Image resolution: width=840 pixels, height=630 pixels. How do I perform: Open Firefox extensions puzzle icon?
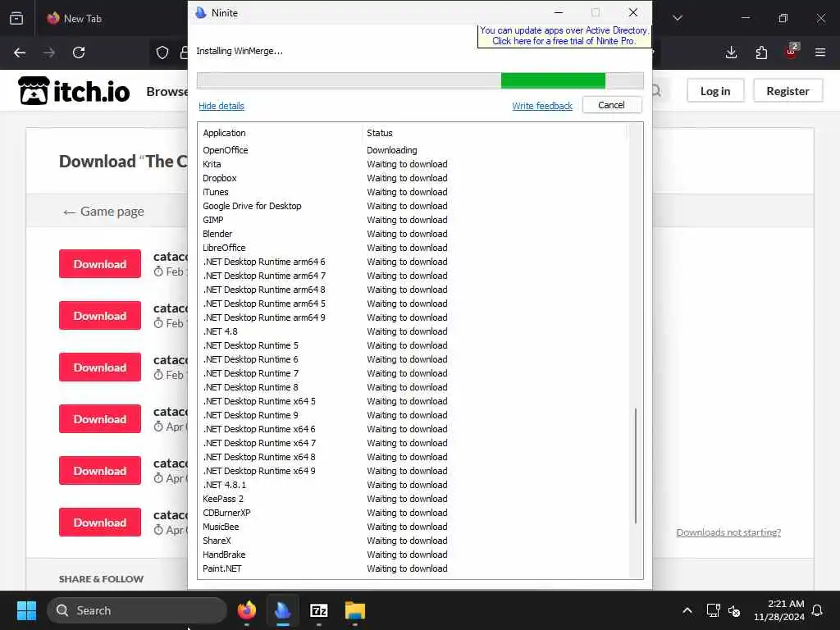coord(761,52)
